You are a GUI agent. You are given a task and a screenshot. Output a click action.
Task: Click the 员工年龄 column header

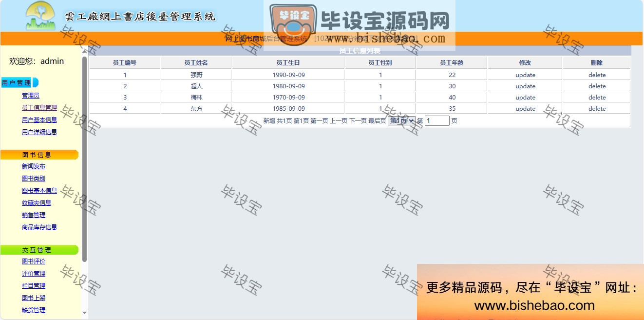452,63
